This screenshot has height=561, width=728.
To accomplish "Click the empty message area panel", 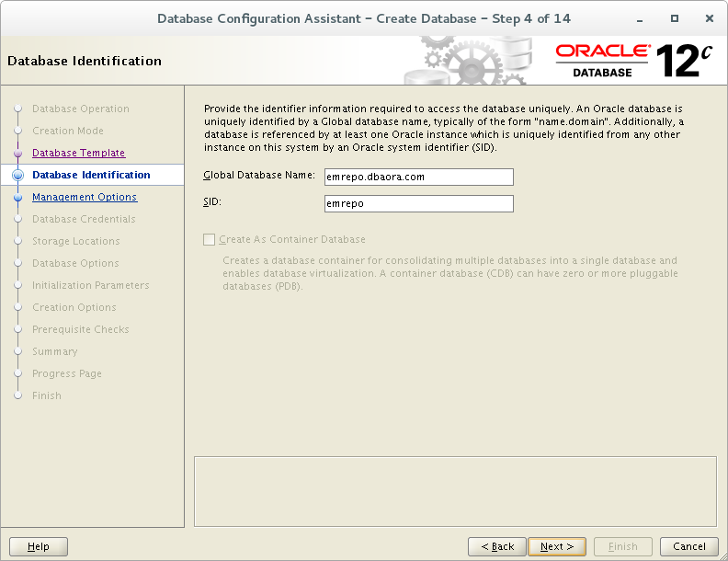I will pyautogui.click(x=456, y=491).
